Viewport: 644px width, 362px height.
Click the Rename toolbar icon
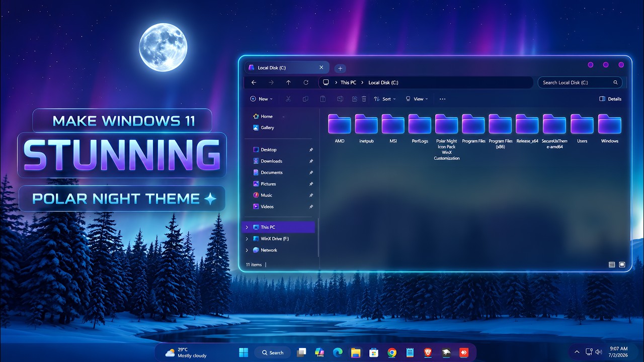340,99
